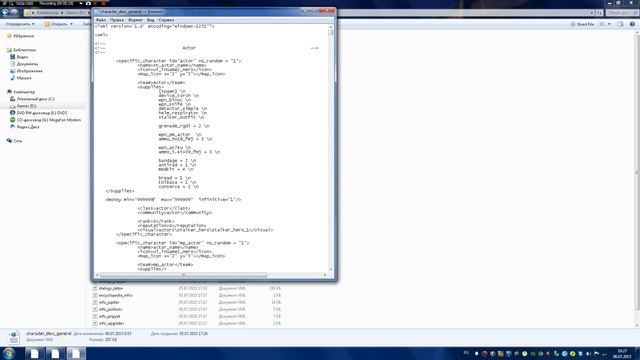Open the Упорядочить dropdown in Explorer
The image size is (640, 360).
coord(20,24)
